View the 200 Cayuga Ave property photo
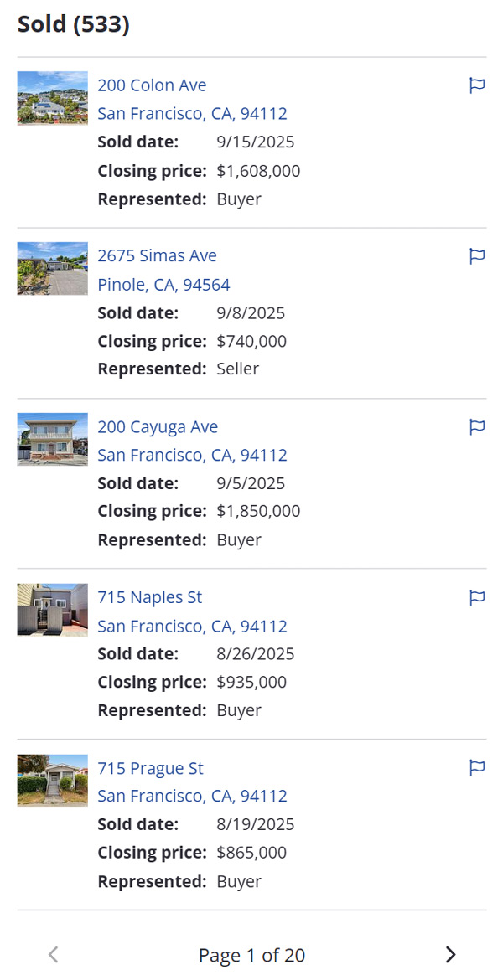The image size is (503, 980). click(52, 440)
